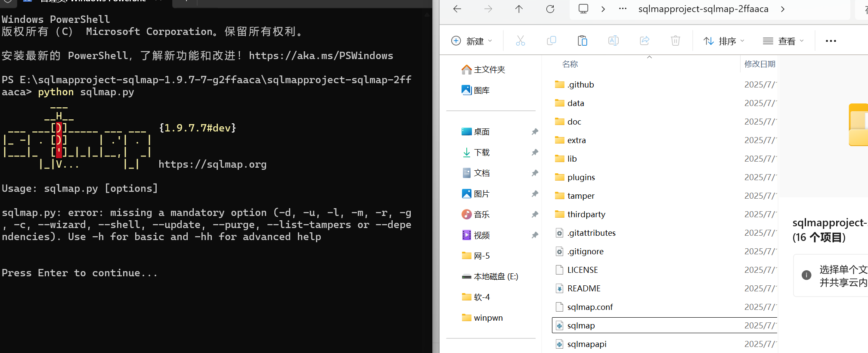Unpin 音乐 via its pin icon
Screen dimensions: 868x353
tap(535, 214)
